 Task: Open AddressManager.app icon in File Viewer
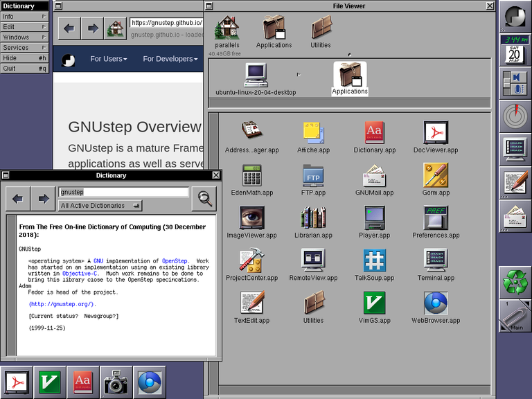click(251, 132)
